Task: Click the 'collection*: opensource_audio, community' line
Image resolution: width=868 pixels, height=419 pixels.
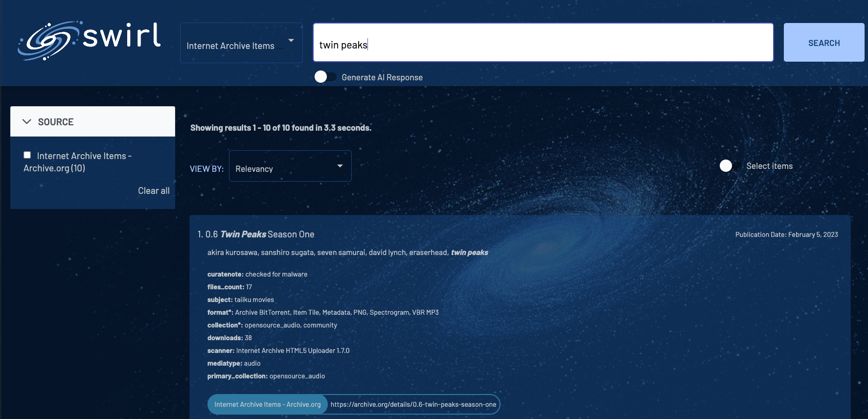Action: tap(273, 325)
